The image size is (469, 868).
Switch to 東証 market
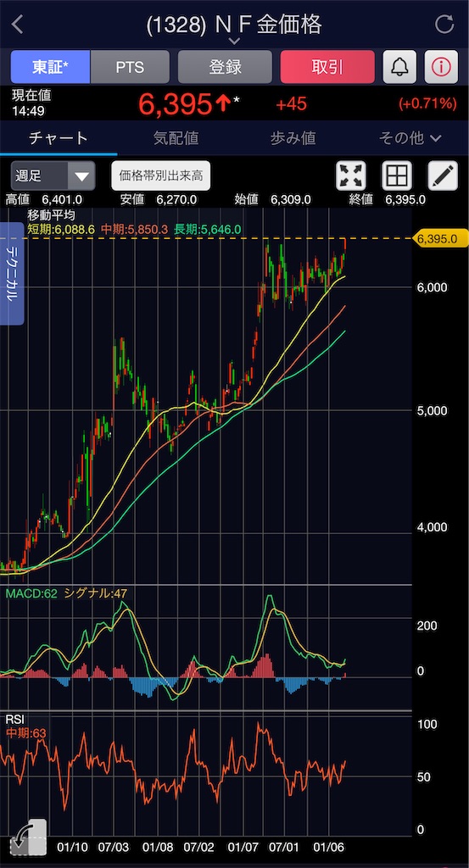coord(50,67)
